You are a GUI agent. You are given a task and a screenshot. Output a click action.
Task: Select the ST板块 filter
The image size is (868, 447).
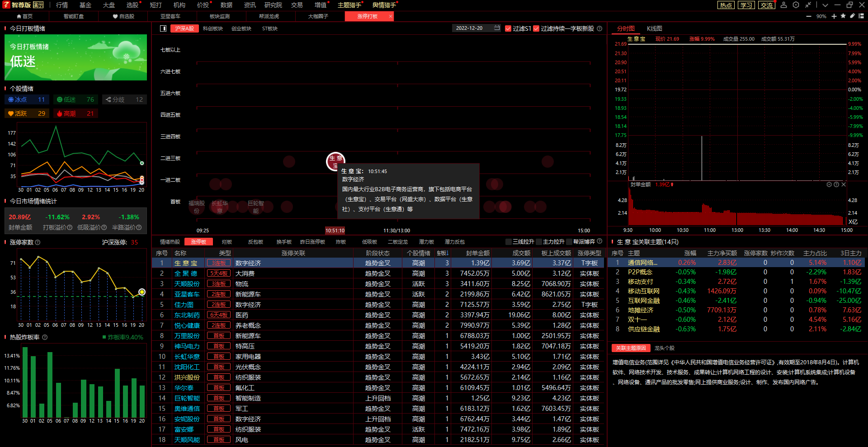tap(270, 28)
